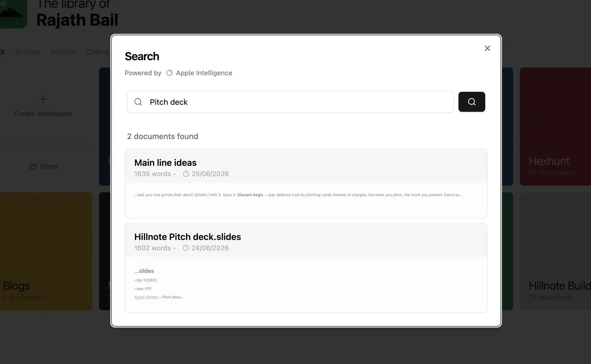
Task: Click the clock icon beside 25/06/2026
Action: point(186,174)
